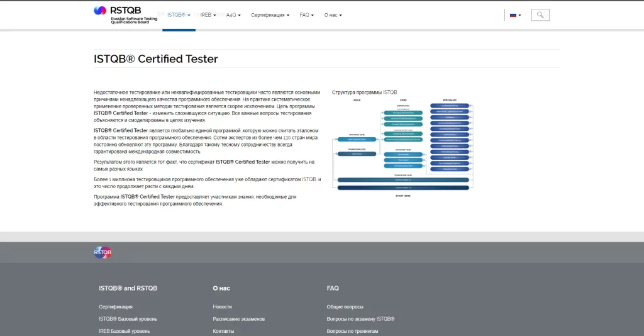This screenshot has height=336, width=644.
Task: Click the search magnifier button
Action: point(540,15)
